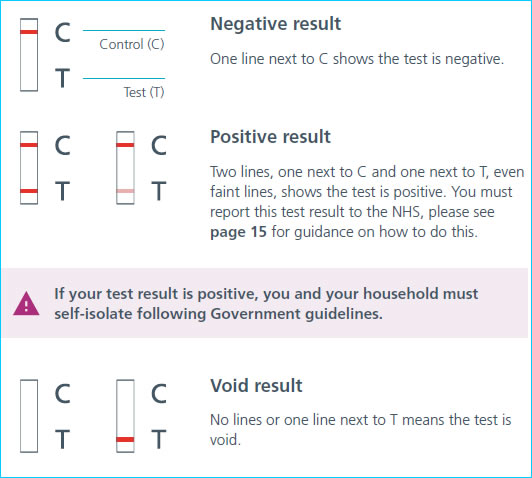Click the large T next to negative strip
The height and width of the screenshot is (478, 532).
pyautogui.click(x=62, y=78)
